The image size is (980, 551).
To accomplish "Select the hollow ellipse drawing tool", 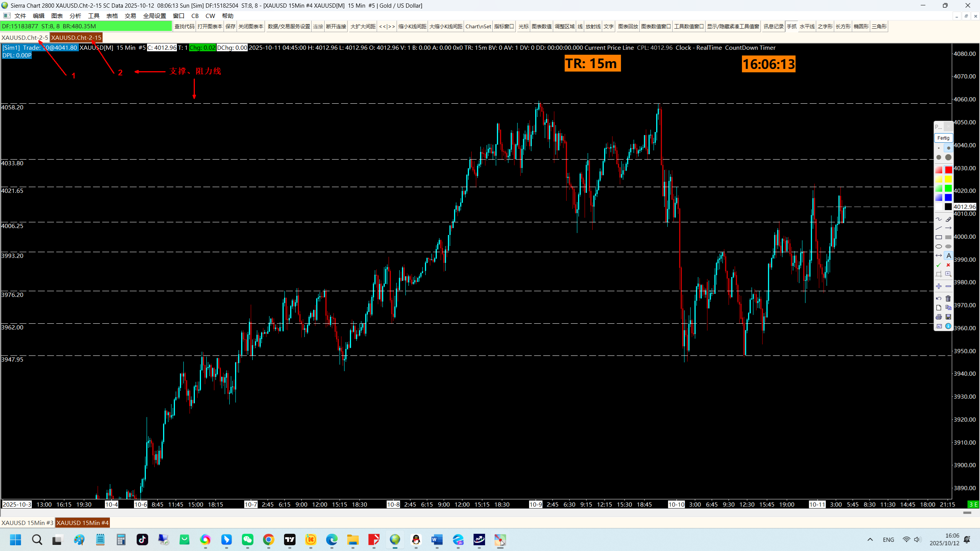I will 939,246.
